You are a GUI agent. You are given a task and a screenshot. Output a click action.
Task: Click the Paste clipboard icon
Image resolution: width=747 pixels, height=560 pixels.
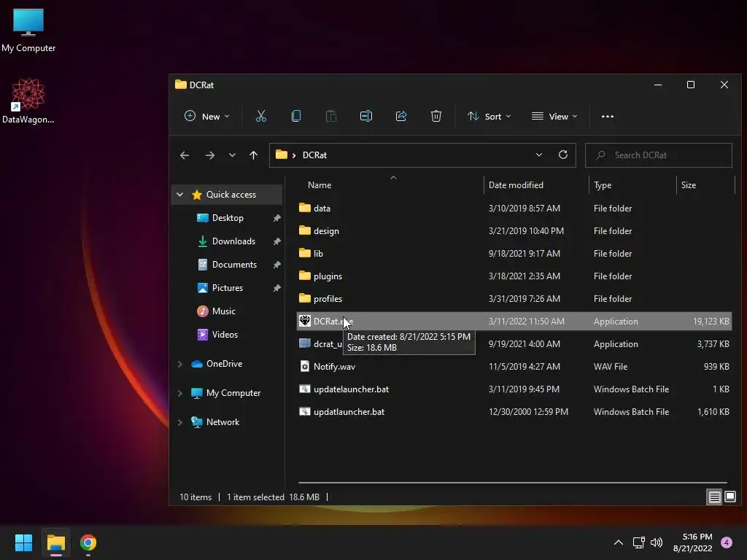pyautogui.click(x=330, y=116)
